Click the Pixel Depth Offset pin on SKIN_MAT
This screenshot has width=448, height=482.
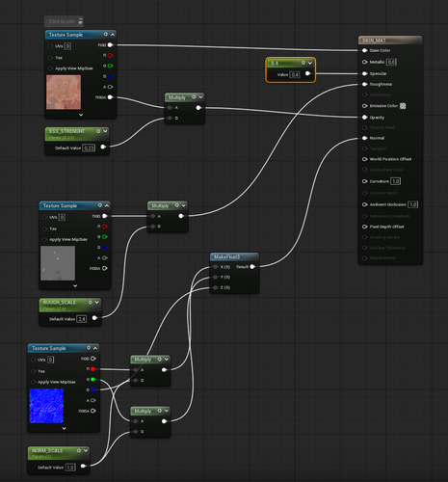pyautogui.click(x=364, y=227)
